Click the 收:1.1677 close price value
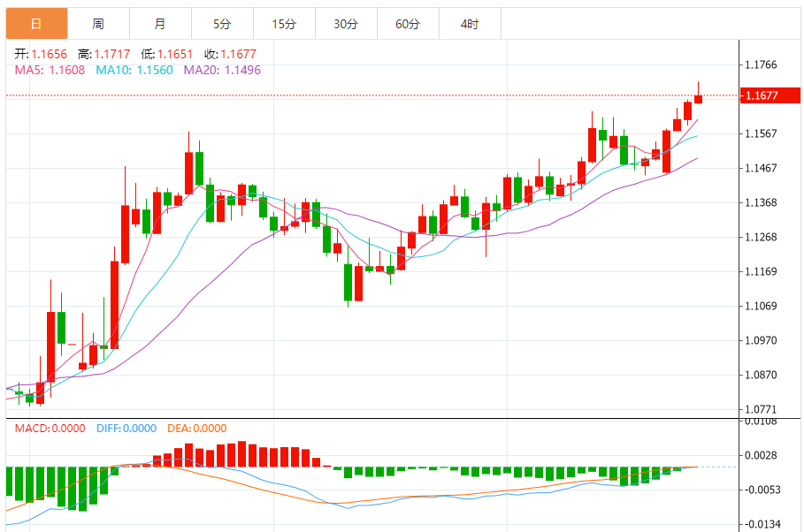The height and width of the screenshot is (532, 804). coord(230,54)
